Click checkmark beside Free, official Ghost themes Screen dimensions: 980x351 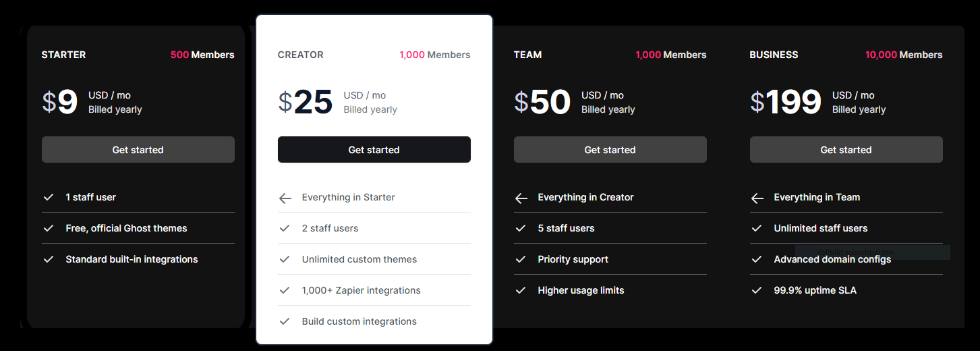tap(49, 228)
